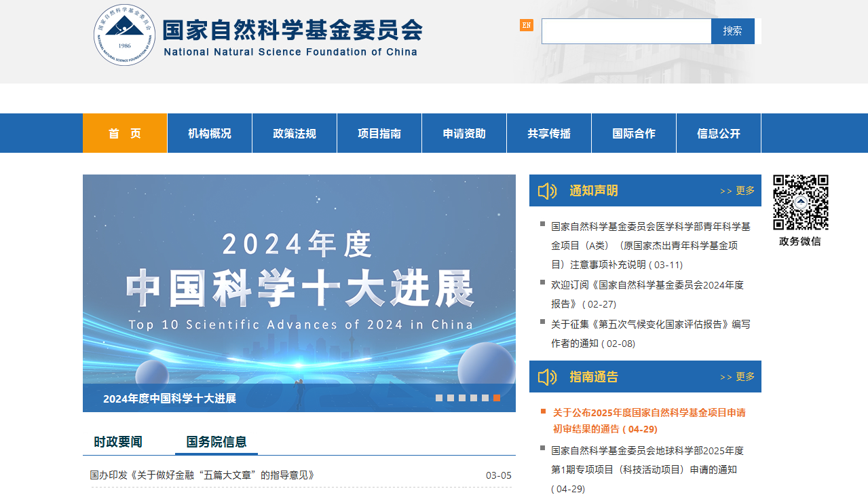This screenshot has width=868, height=495.
Task: Open the 医学科学部青年科学基金项目 (03-11) notice
Action: [651, 245]
